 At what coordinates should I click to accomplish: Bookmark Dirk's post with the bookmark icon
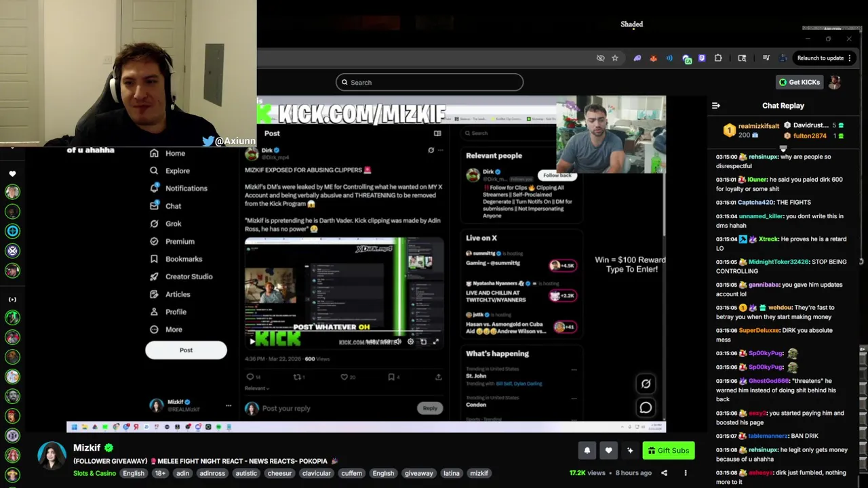tap(391, 377)
